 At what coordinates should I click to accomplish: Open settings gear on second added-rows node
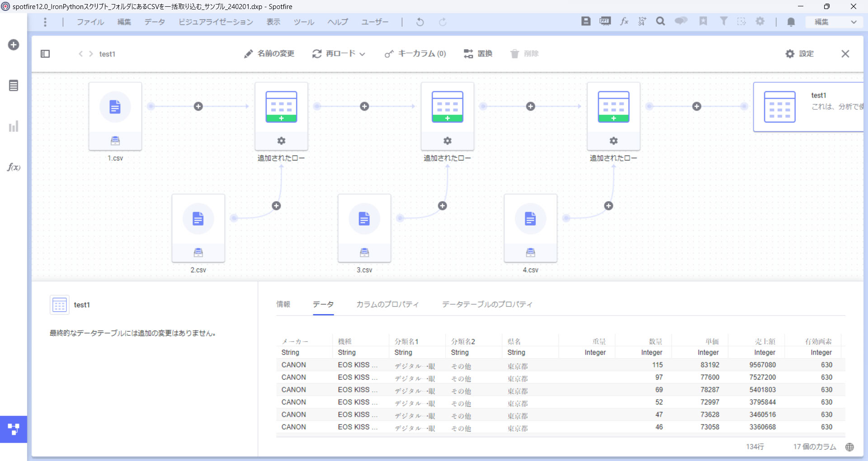coord(448,141)
